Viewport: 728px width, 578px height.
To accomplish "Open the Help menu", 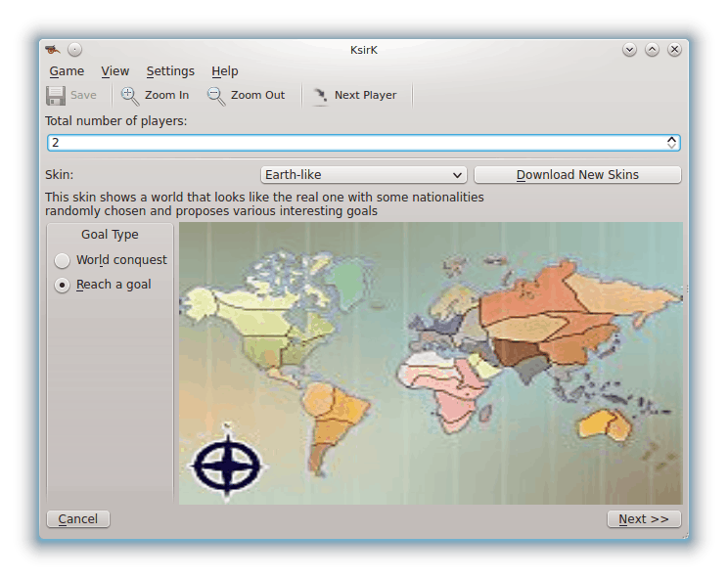I will [225, 71].
